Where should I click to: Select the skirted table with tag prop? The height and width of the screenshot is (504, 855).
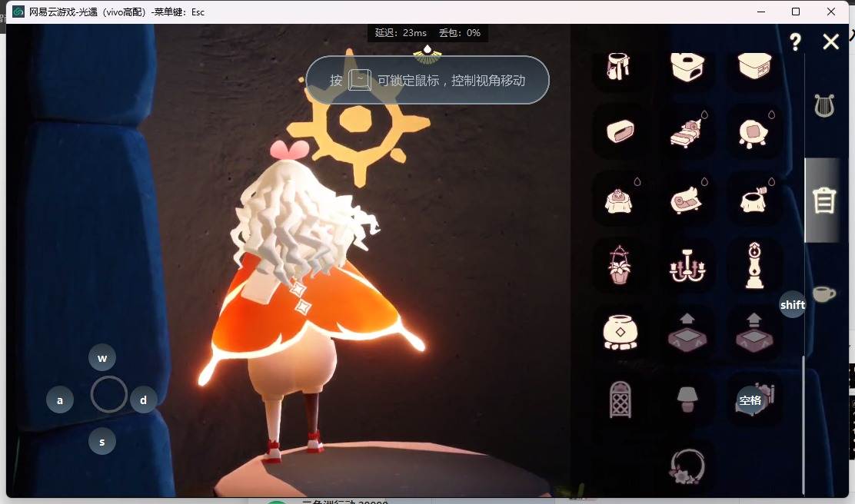pos(754,200)
